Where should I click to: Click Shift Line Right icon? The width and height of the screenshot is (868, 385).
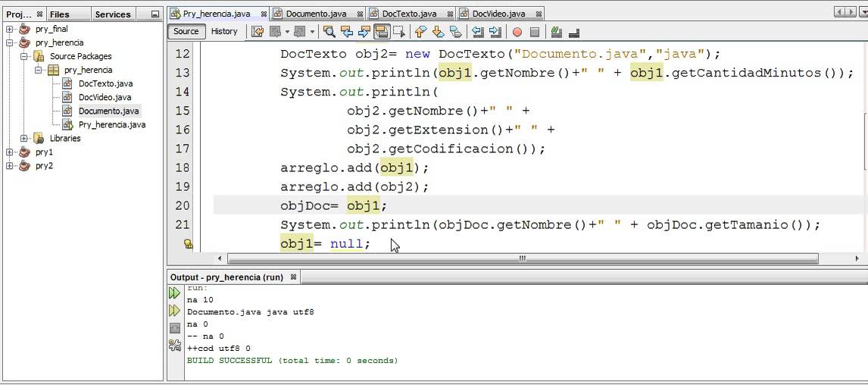coord(495,32)
